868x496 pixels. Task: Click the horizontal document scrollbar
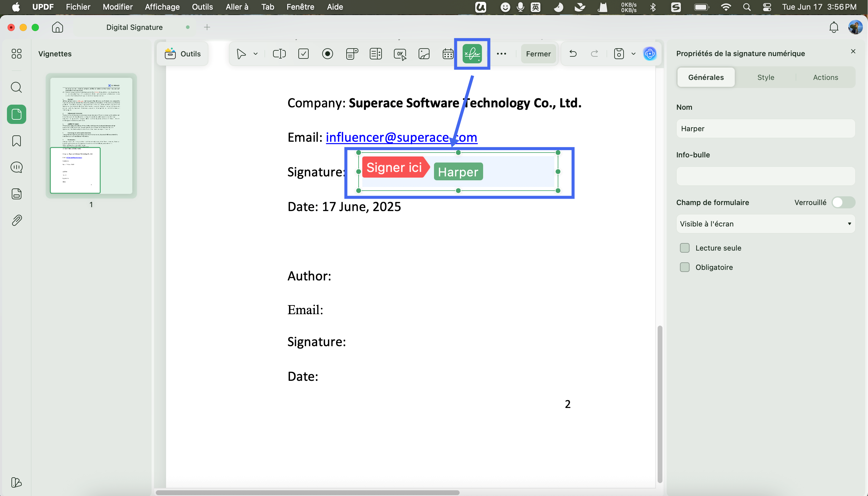click(x=307, y=492)
